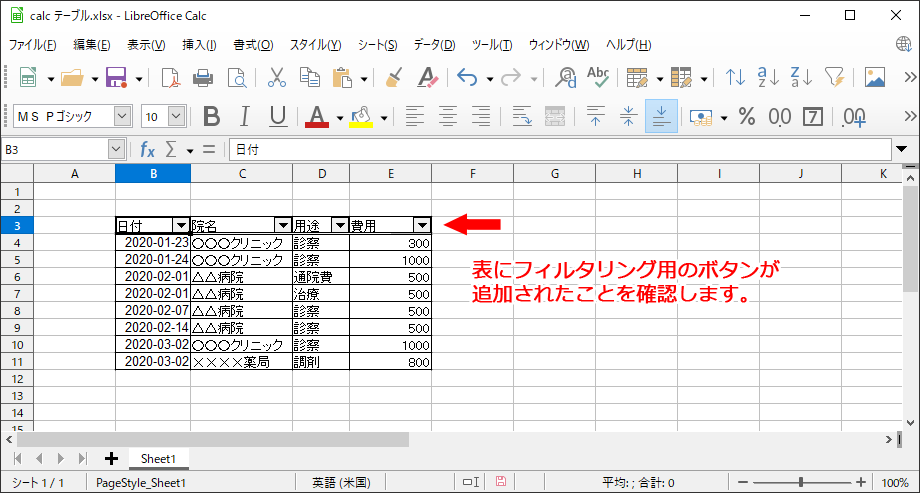Screen dimensions: 920x493
Task: Click the Sort icon
Action: (735, 77)
